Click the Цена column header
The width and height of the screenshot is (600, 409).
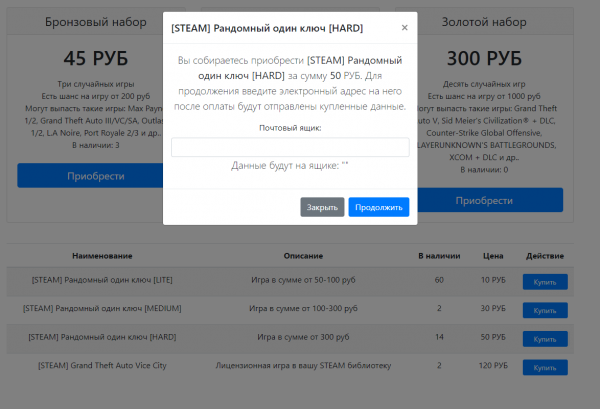tap(493, 256)
